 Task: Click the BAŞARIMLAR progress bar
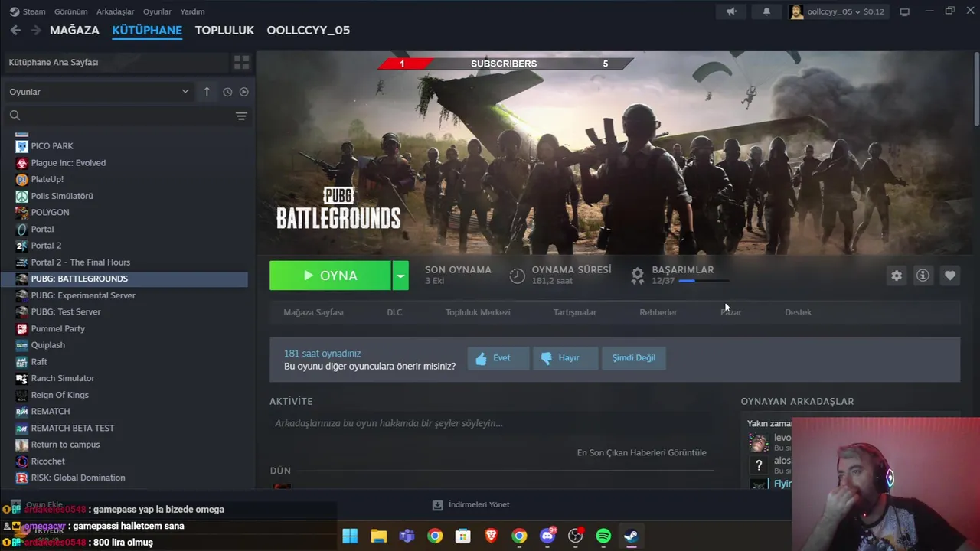704,281
